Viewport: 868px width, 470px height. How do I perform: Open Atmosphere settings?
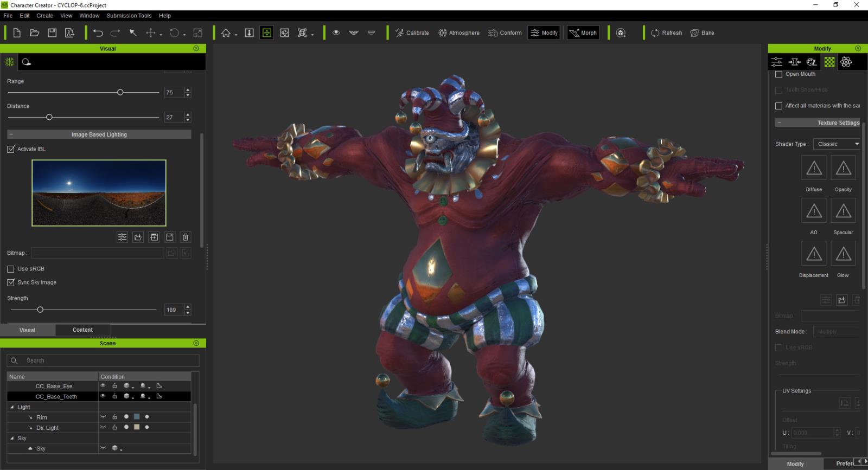(459, 33)
